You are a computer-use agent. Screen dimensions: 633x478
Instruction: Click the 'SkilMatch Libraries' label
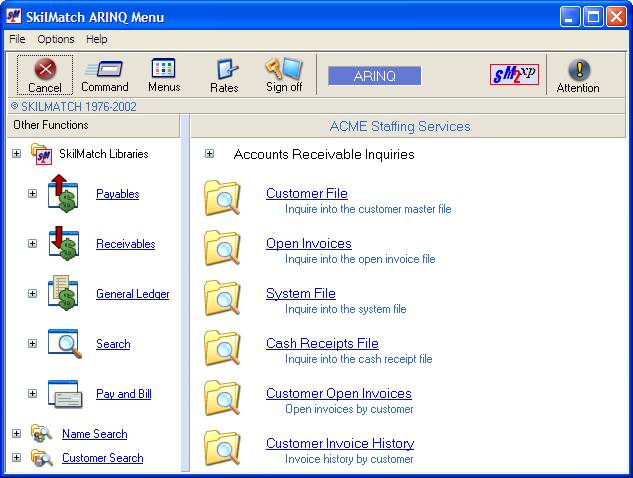(x=104, y=154)
